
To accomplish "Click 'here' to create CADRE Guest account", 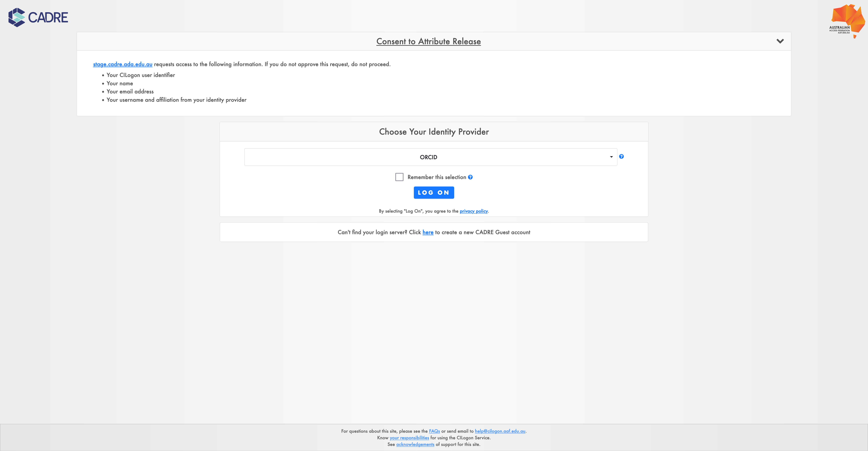I will pos(428,232).
